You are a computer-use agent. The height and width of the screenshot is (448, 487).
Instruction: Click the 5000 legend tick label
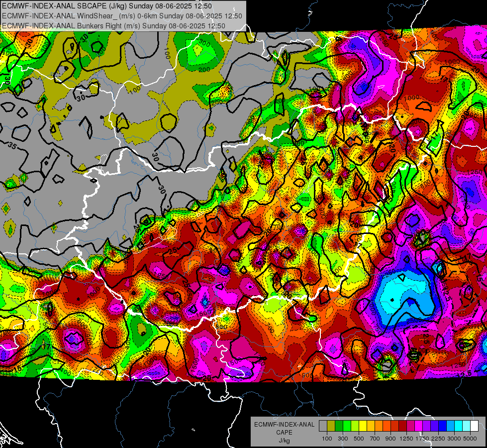pos(471,439)
